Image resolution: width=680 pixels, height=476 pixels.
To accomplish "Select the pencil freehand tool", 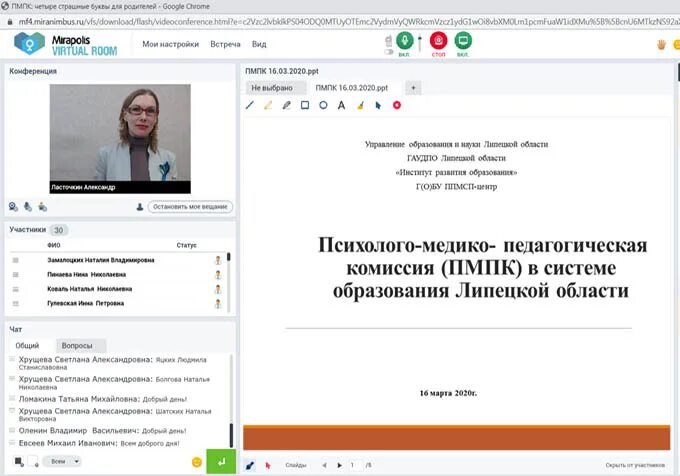I will [x=286, y=105].
